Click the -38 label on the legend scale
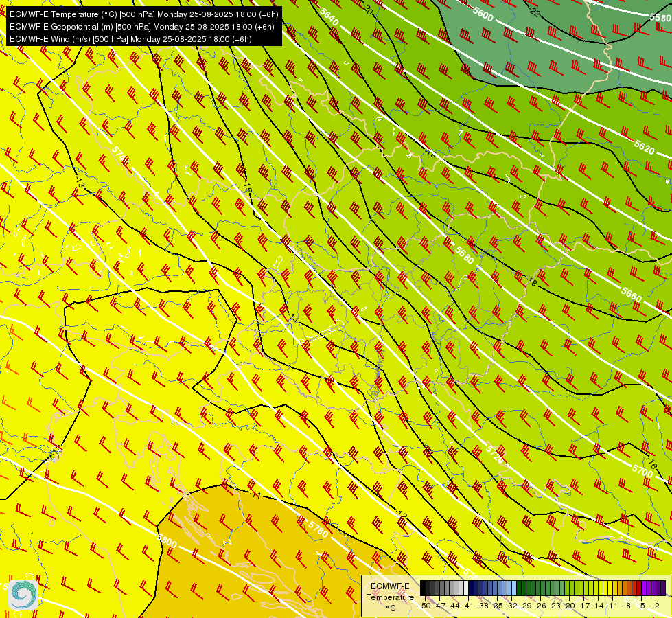The width and height of the screenshot is (672, 618). coord(482,606)
